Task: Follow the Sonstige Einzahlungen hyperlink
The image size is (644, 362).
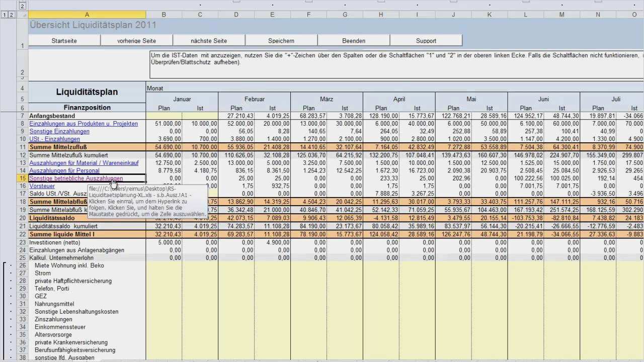Action: 59,131
